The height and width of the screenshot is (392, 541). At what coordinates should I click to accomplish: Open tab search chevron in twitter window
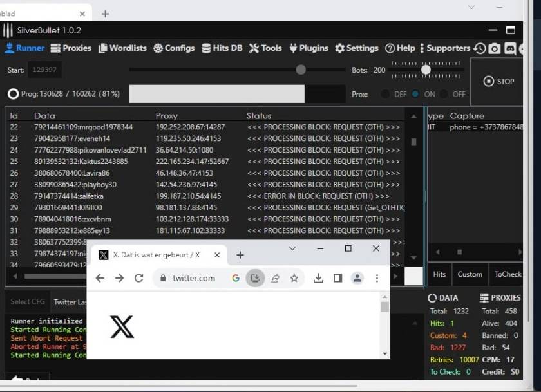pos(292,248)
